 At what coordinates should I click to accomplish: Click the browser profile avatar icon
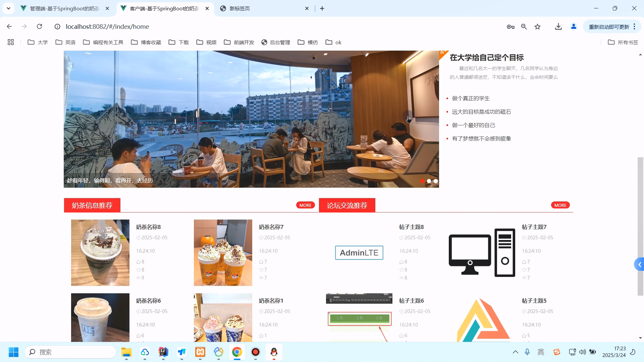[x=573, y=26]
